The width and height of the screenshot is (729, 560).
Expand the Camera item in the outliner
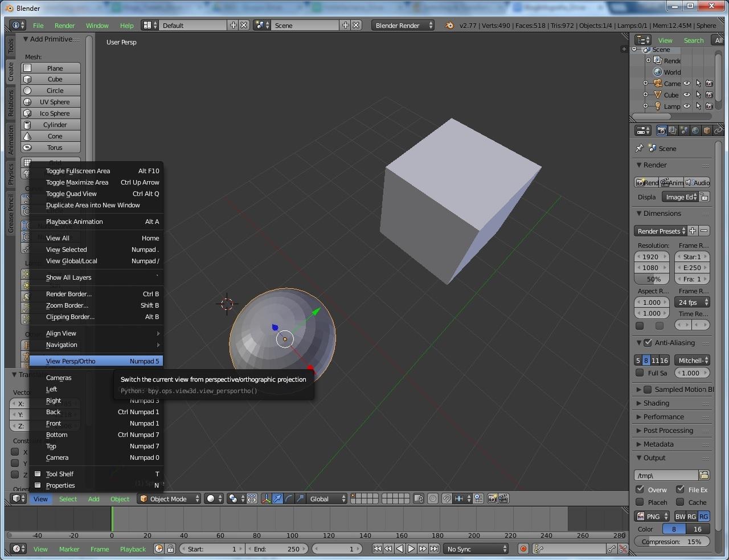(x=645, y=83)
